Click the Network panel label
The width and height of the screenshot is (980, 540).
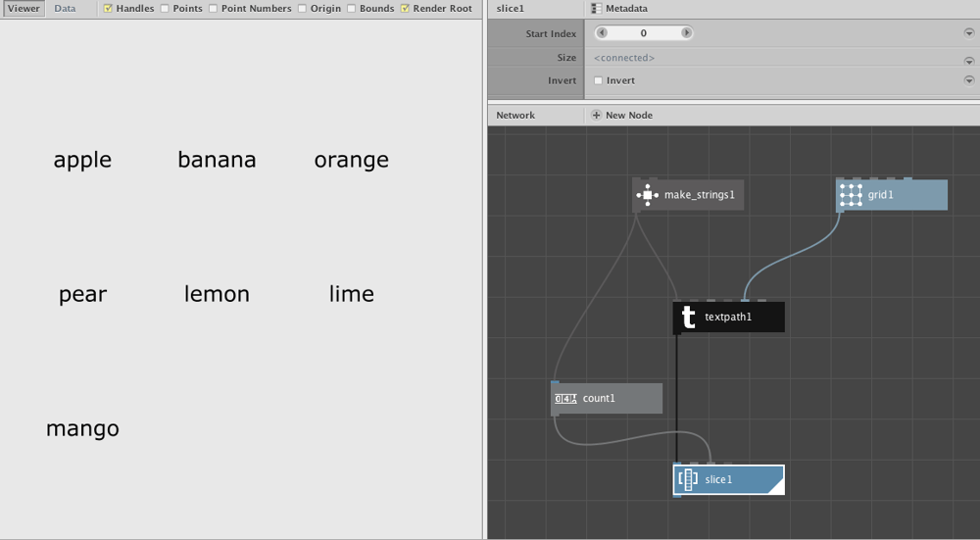click(x=515, y=115)
